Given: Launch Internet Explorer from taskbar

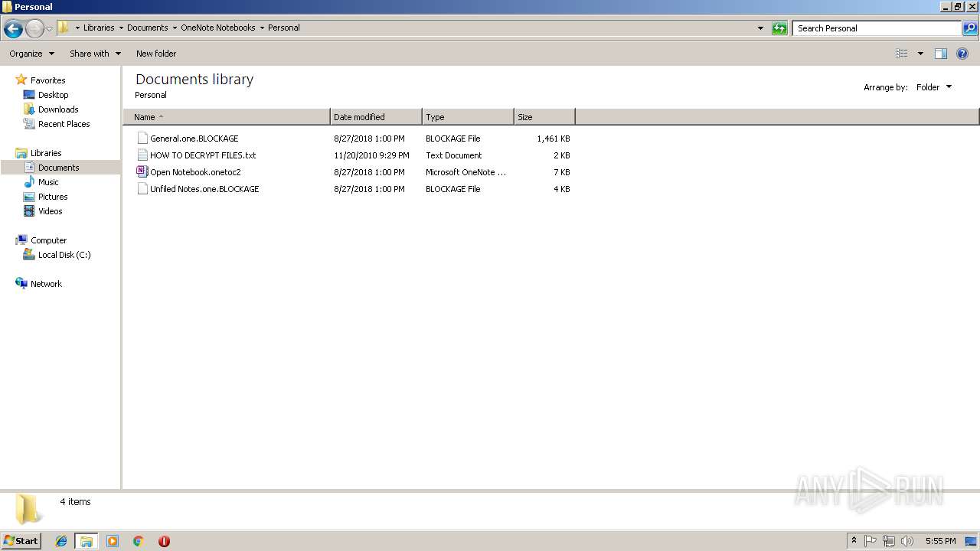Looking at the screenshot, I should click(x=61, y=541).
